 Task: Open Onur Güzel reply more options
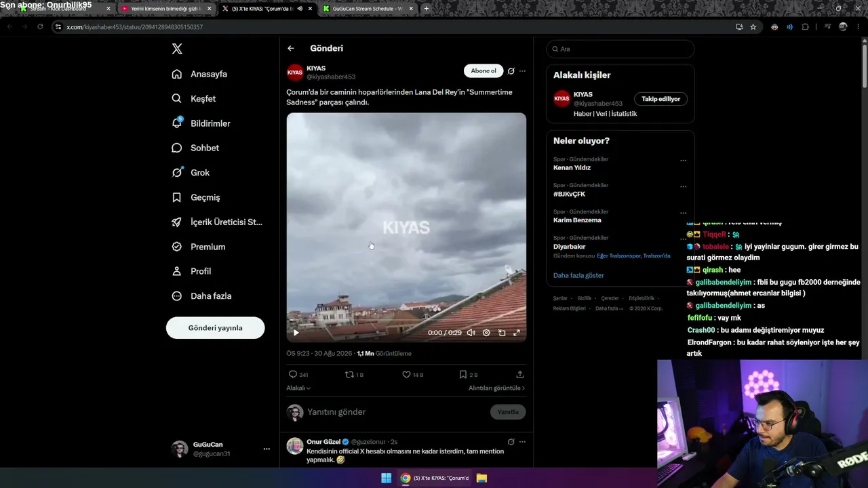tap(522, 441)
